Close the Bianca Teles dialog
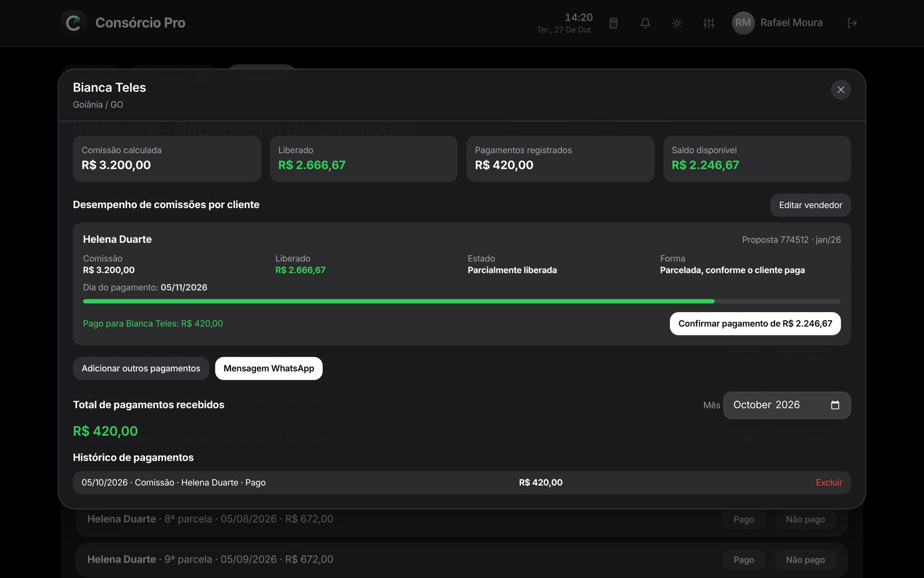924x578 pixels. click(841, 90)
